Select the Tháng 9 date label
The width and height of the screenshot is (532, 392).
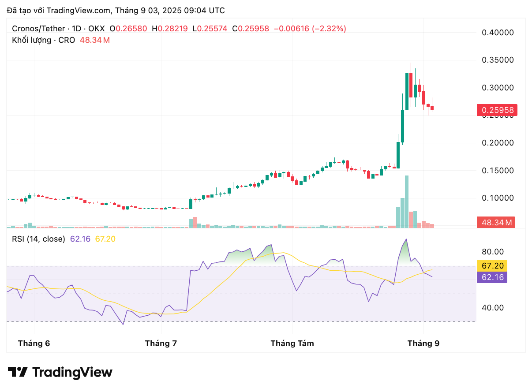pos(423,343)
